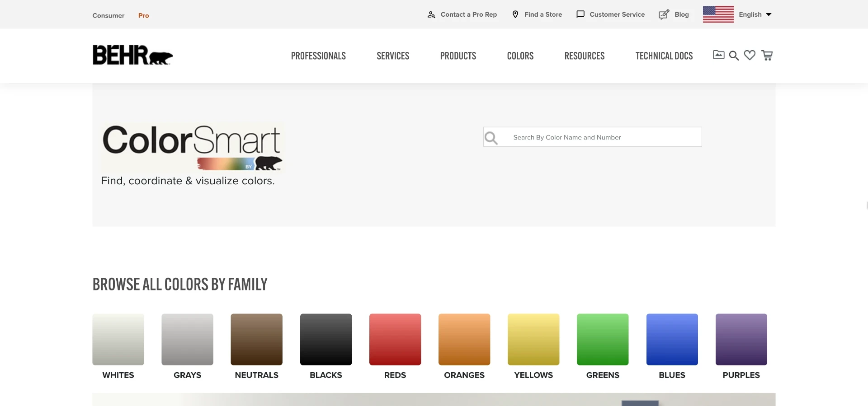Click the GRAYS label text
Image resolution: width=868 pixels, height=406 pixels.
coord(187,375)
